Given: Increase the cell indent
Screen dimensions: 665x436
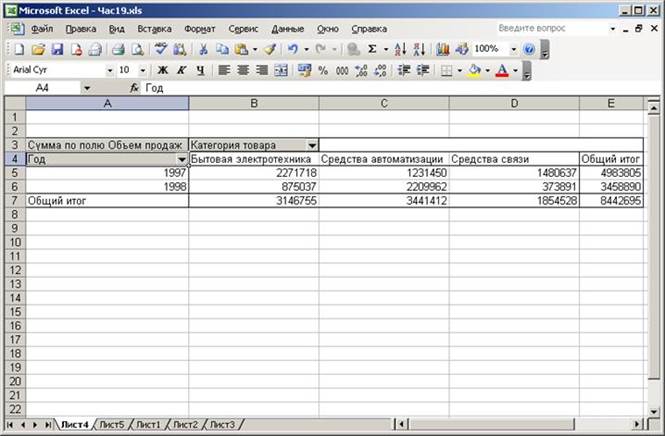Looking at the screenshot, I should point(423,70).
